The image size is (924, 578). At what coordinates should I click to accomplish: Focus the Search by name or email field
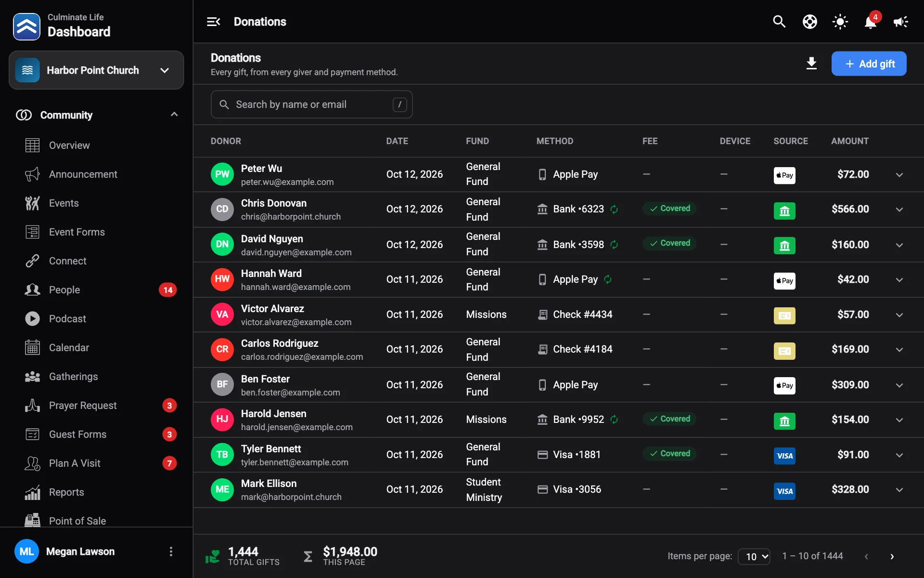[311, 105]
